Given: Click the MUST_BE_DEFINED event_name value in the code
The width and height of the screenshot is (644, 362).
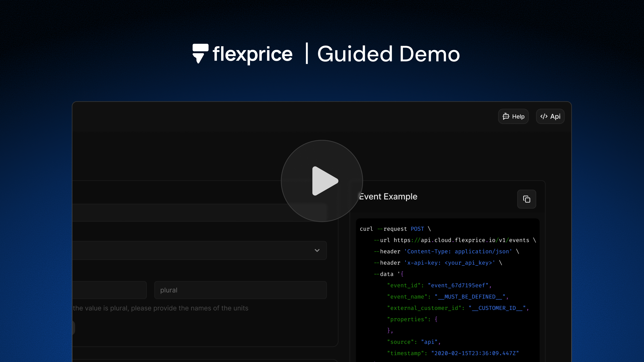Looking at the screenshot, I should 471,297.
